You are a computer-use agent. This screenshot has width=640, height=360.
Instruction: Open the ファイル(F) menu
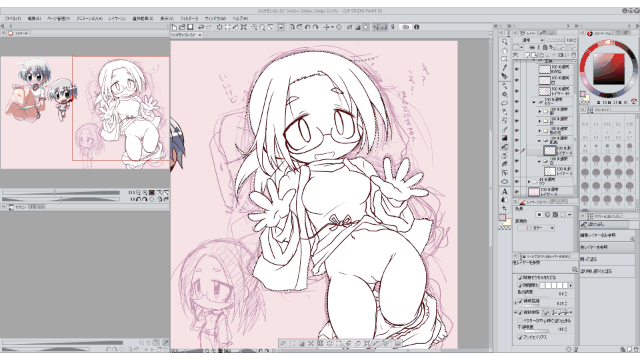pyautogui.click(x=13, y=19)
